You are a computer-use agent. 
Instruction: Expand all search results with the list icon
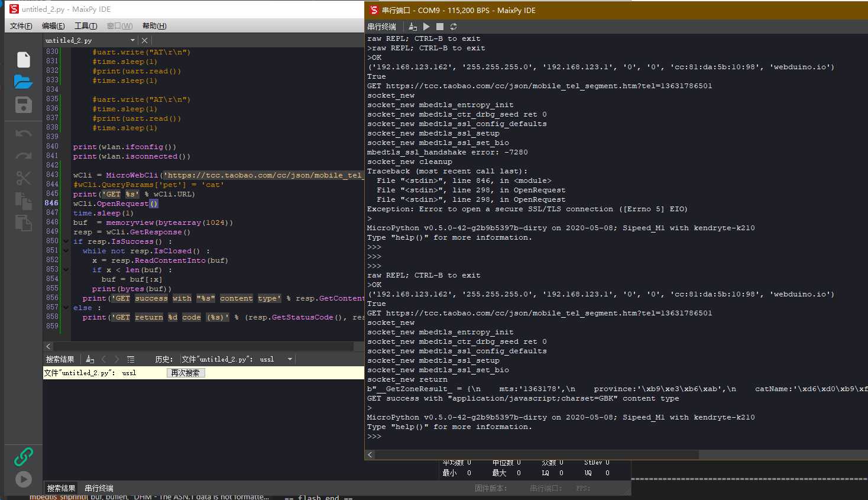click(x=131, y=359)
